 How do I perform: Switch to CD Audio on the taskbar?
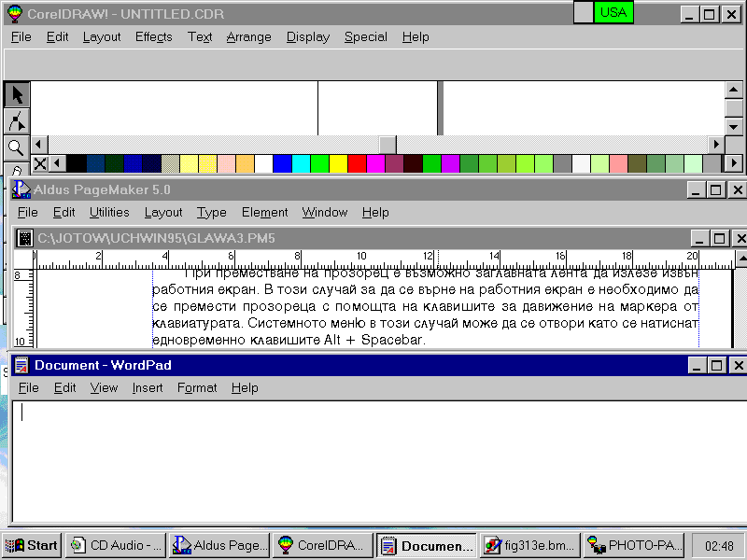(116, 545)
